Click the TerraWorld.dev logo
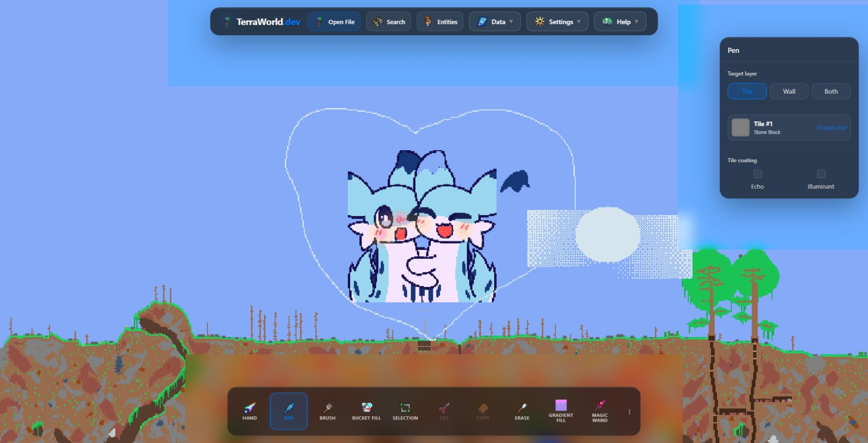Screen dimensions: 868x443 pyautogui.click(x=262, y=22)
